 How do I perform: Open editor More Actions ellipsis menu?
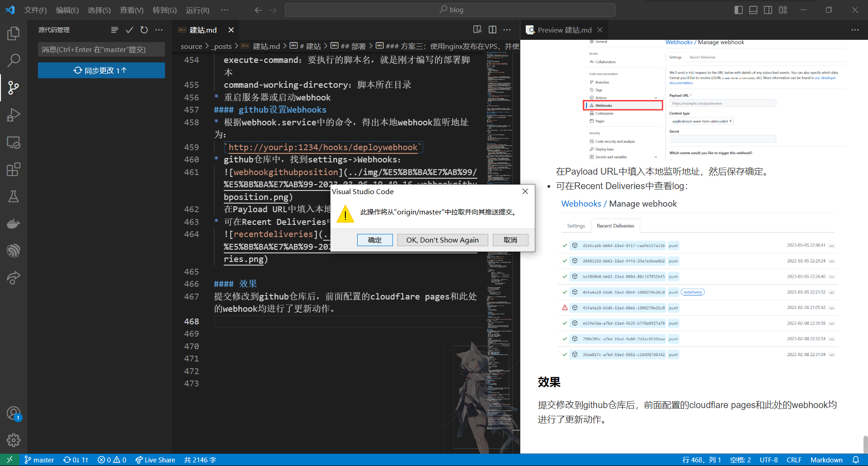click(x=507, y=30)
